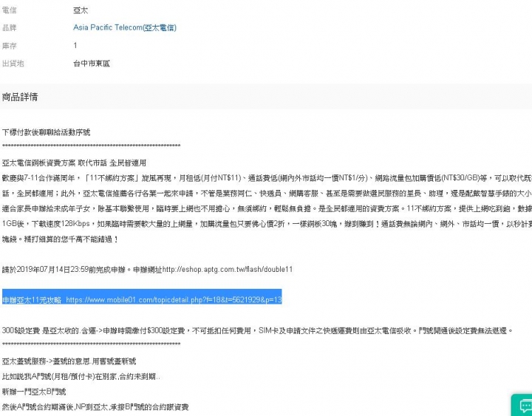Viewport: 532px width, 416px height.
Task: Click the highlighted mobile01.com topicdetail link
Action: click(174, 299)
